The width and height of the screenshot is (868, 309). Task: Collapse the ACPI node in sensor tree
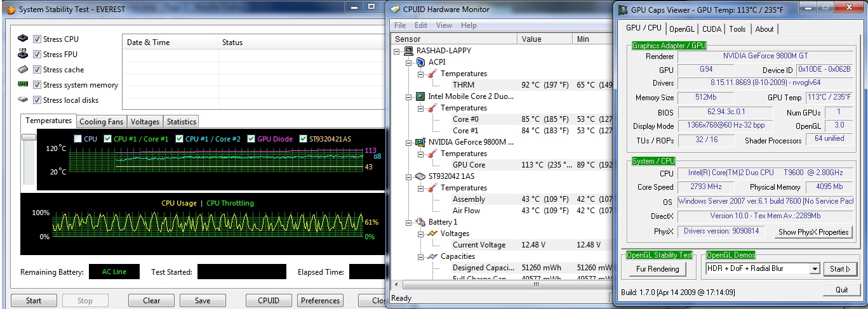click(x=409, y=62)
